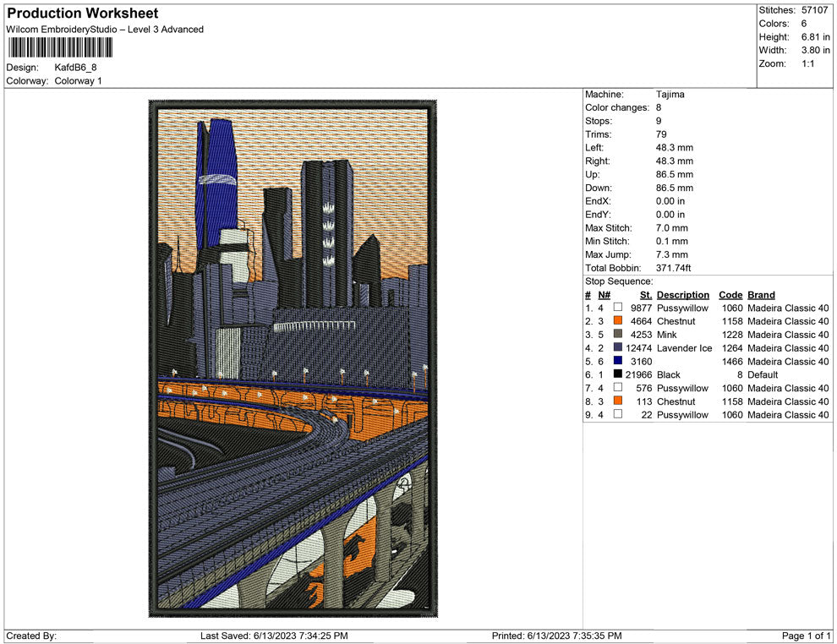Click stitch count '3160'
This screenshot has width=837, height=644.
click(x=641, y=361)
